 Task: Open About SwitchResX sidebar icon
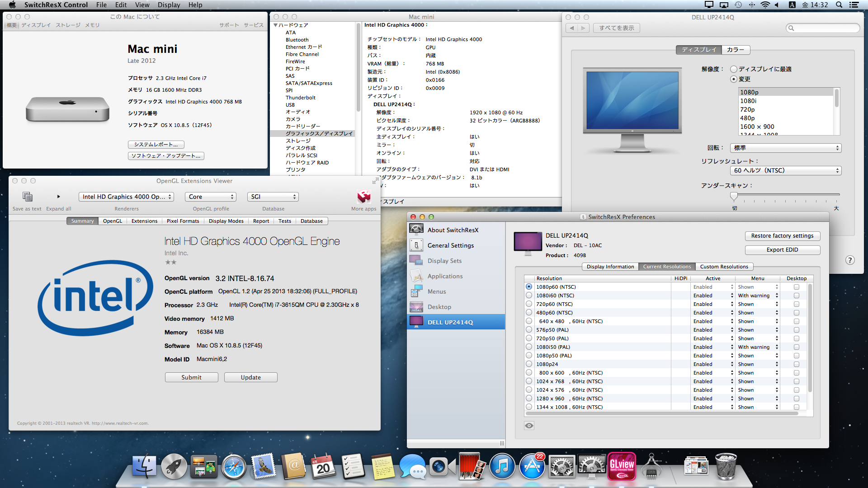[416, 230]
